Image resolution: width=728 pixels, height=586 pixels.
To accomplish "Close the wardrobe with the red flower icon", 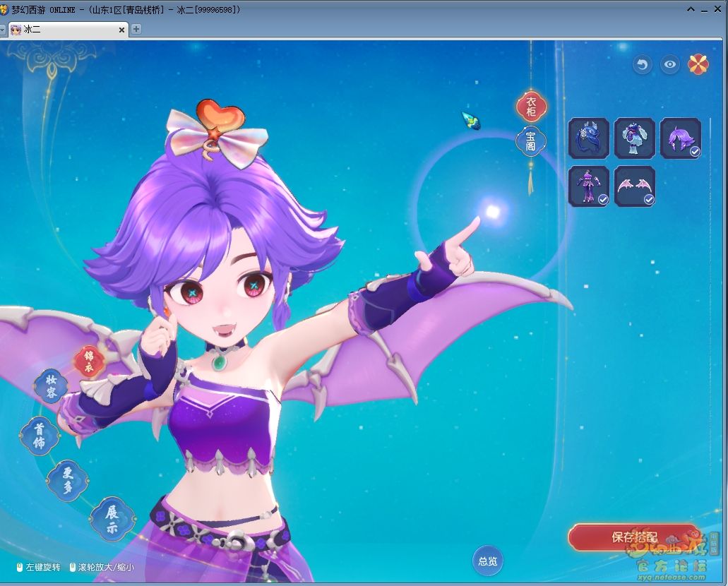I will click(698, 64).
